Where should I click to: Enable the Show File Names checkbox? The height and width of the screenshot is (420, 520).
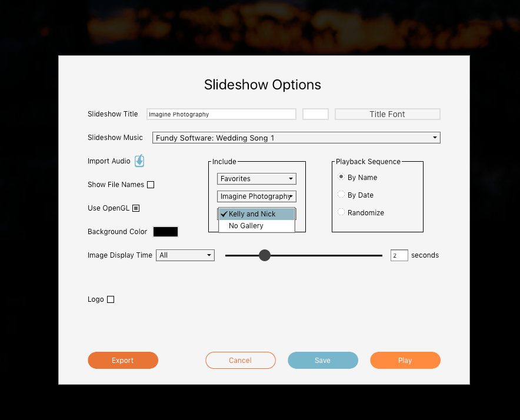tap(151, 185)
